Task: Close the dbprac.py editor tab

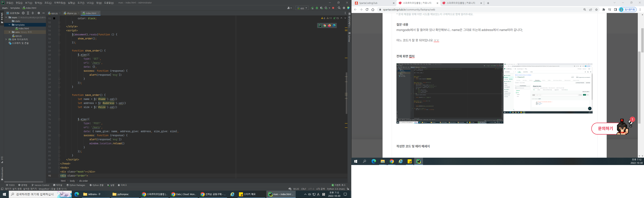Action: pyautogui.click(x=78, y=13)
